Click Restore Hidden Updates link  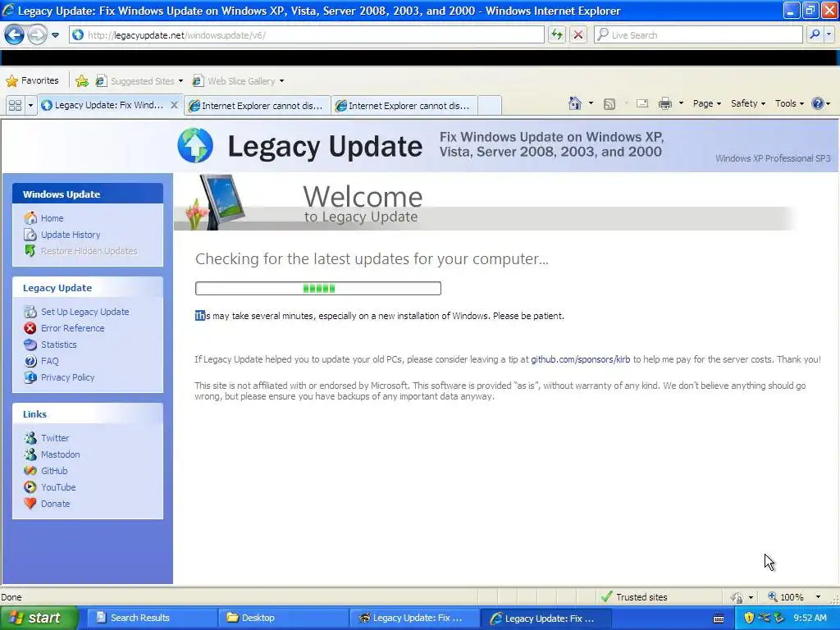[89, 251]
